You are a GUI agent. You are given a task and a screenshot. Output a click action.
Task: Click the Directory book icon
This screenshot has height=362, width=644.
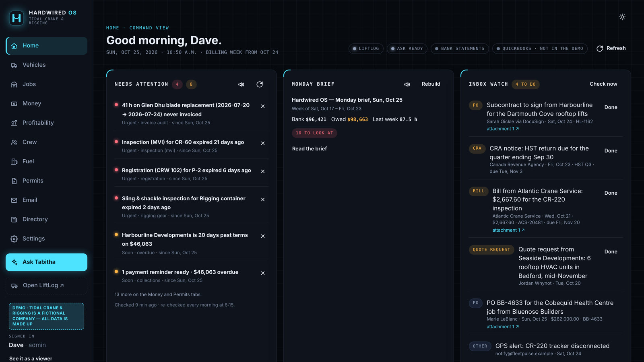[x=14, y=220]
